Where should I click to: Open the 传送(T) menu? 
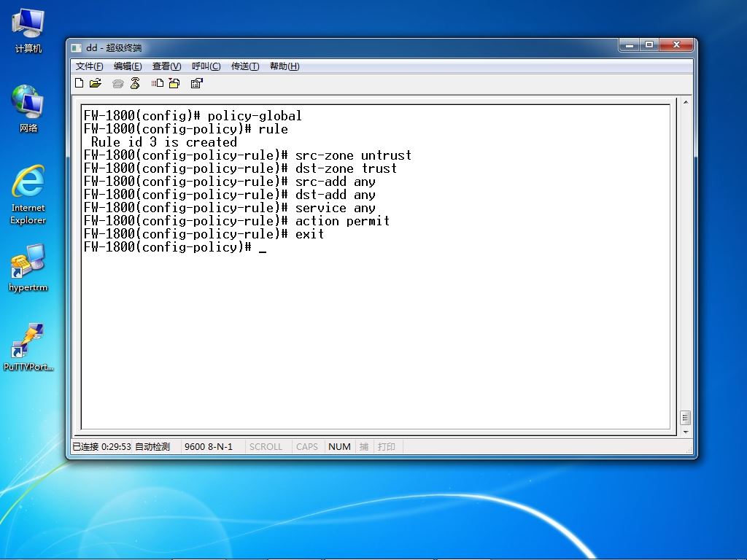click(x=245, y=66)
